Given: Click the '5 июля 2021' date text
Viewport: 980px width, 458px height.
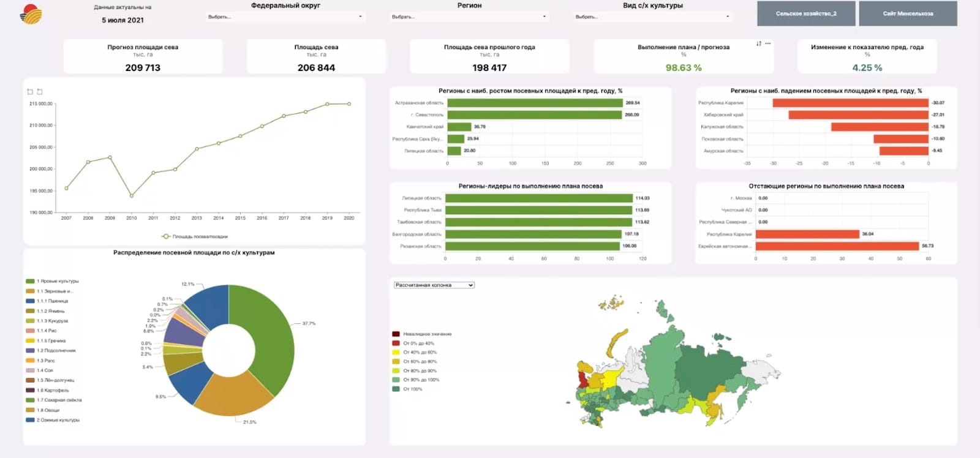Looking at the screenshot, I should (123, 20).
